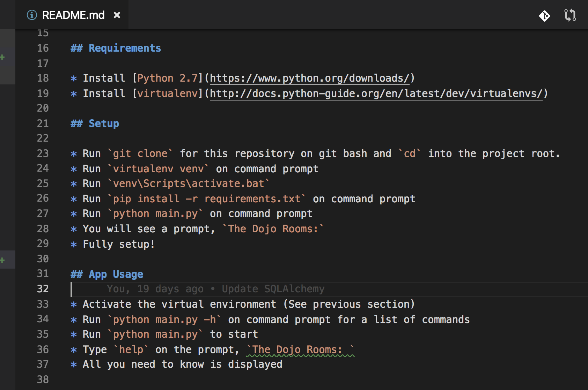Click the green plus glyph beside line 16
Image resolution: width=588 pixels, height=390 pixels.
(3, 57)
